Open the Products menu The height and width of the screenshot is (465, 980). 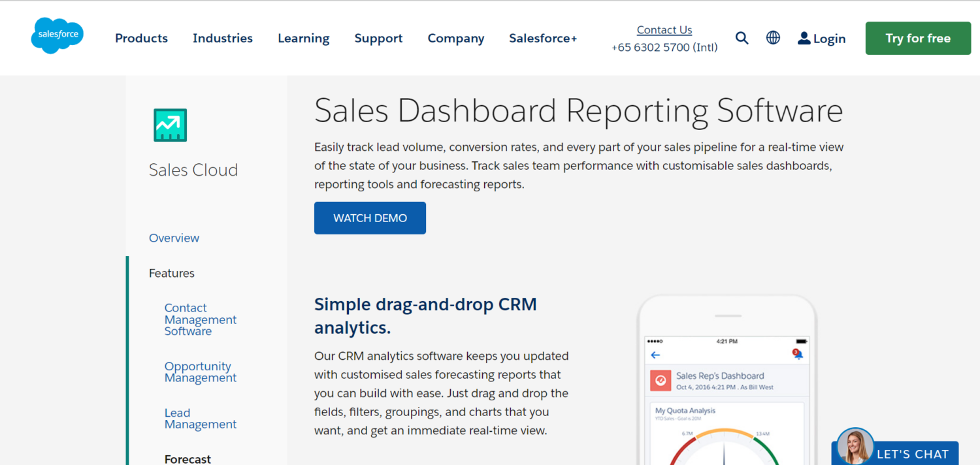[141, 38]
